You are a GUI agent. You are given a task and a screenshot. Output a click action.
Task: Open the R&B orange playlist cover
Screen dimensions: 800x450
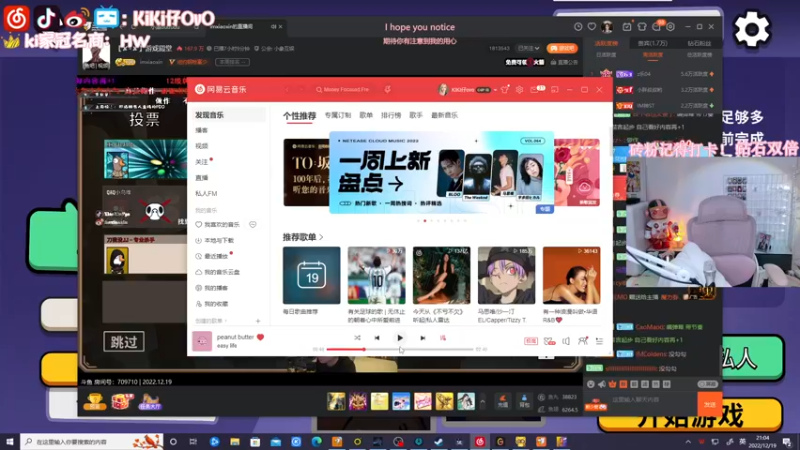pos(571,276)
